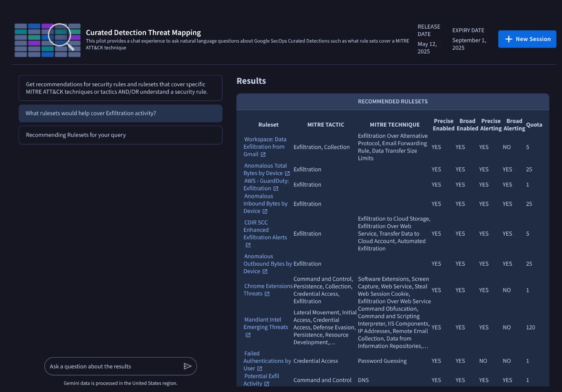
Task: Click the May 12, 2025 release date
Action: click(427, 48)
